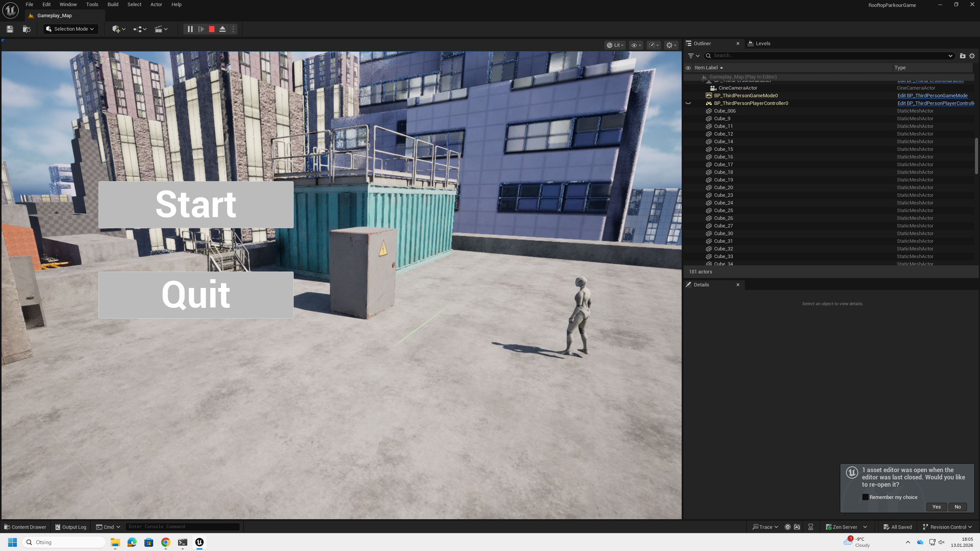Image resolution: width=980 pixels, height=551 pixels.
Task: Click the Enter Console Command field
Action: pyautogui.click(x=182, y=526)
